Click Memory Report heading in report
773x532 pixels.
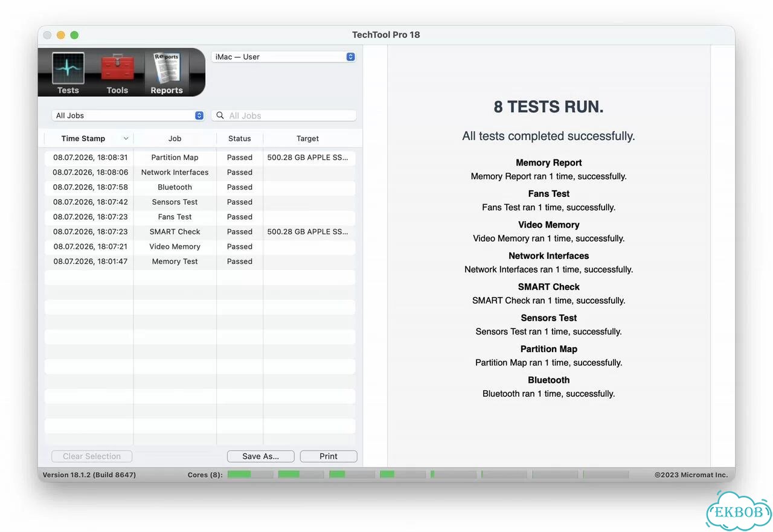(548, 162)
